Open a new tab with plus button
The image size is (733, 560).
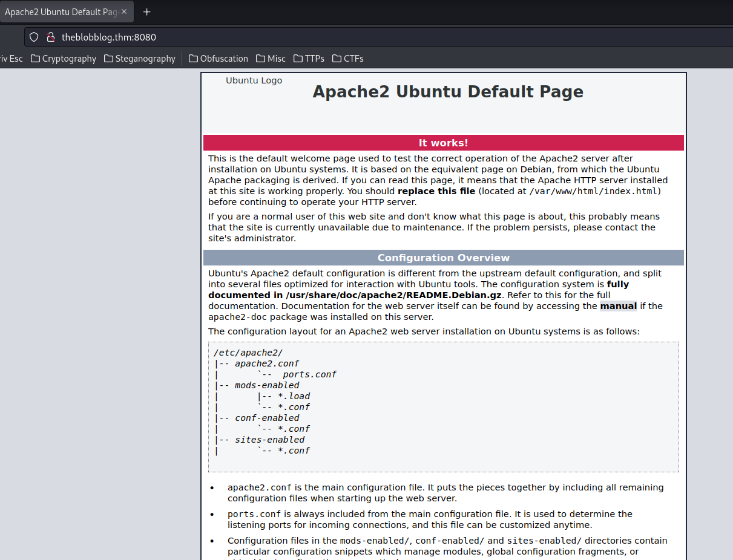pos(146,12)
